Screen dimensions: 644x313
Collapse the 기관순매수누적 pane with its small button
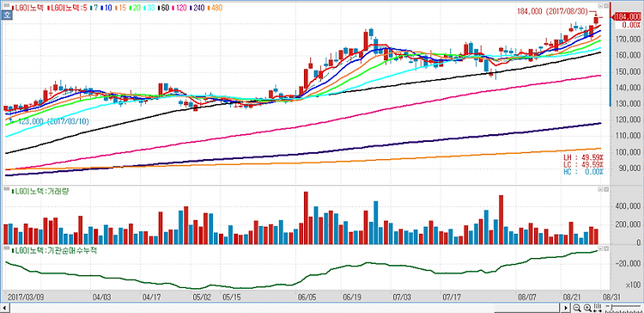600,249
